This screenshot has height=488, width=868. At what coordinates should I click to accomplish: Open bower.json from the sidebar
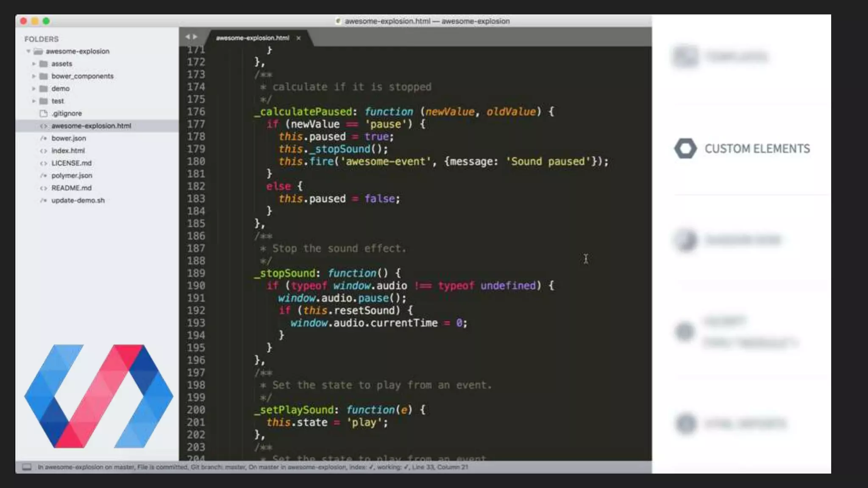pos(69,138)
